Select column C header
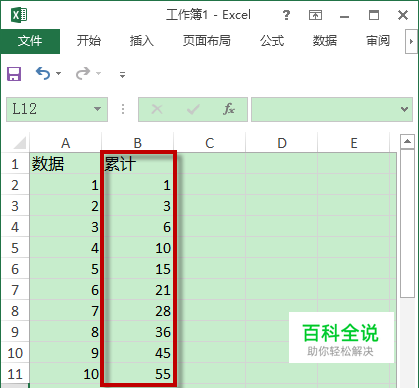This screenshot has height=388, width=419. [209, 143]
